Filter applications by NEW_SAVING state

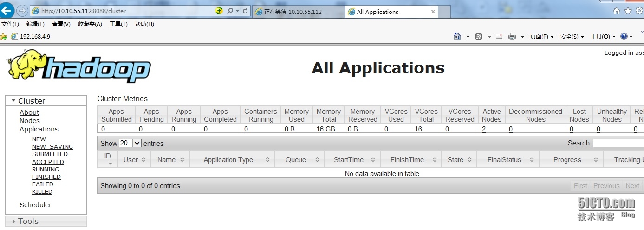click(52, 146)
